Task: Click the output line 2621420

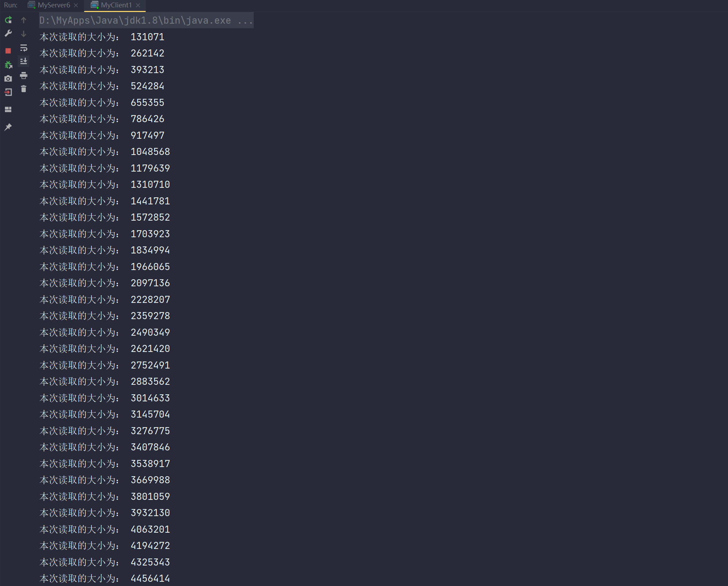Action: point(105,349)
